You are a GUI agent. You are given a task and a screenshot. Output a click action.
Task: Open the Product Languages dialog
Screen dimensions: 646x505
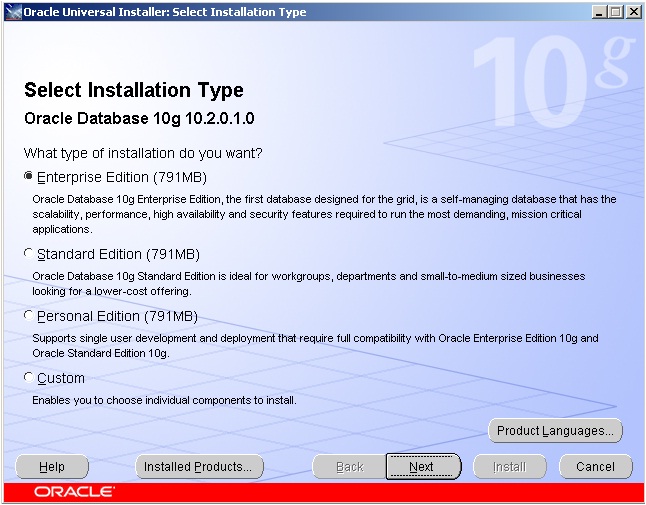(555, 431)
